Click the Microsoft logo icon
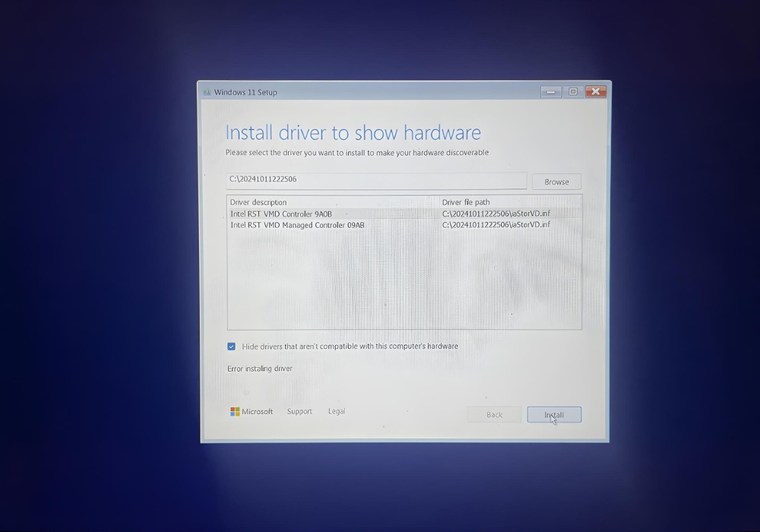 point(235,411)
